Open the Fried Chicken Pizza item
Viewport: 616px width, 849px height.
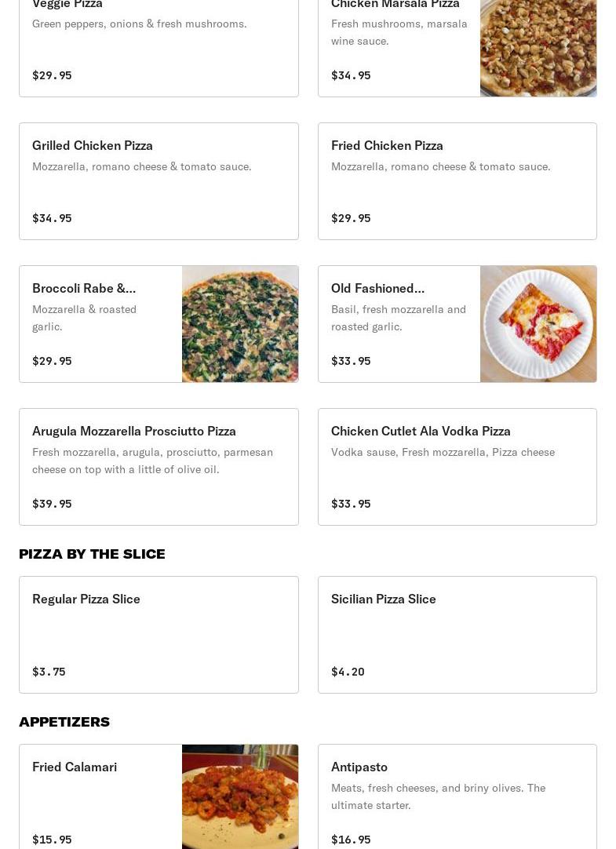[x=457, y=181]
